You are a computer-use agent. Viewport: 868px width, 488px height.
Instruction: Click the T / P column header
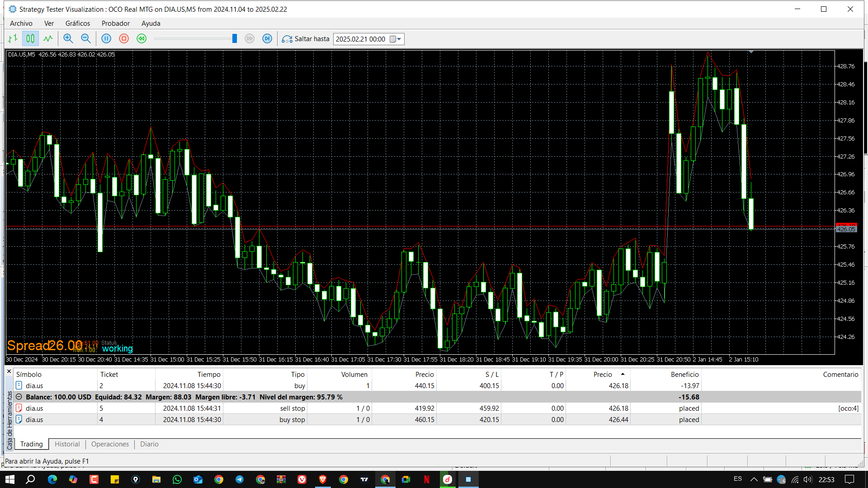(x=533, y=374)
